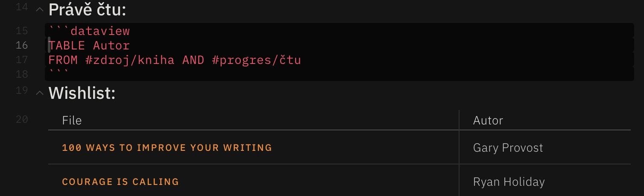This screenshot has width=644, height=196.
Task: Open the "Courage Is Calling" note link
Action: 120,182
